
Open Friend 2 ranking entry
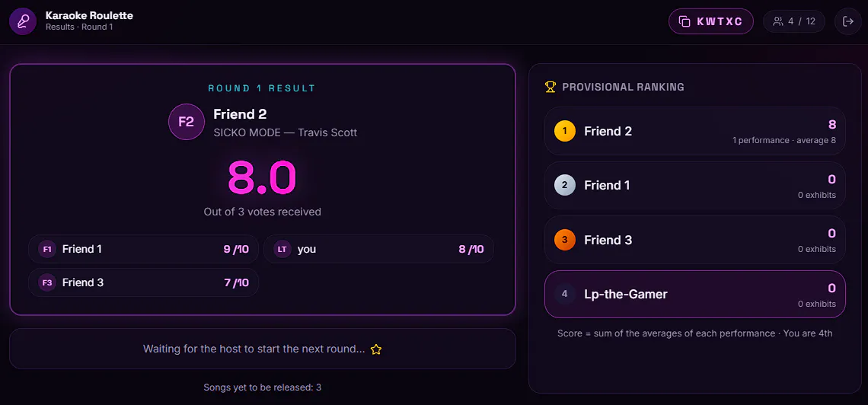[694, 131]
